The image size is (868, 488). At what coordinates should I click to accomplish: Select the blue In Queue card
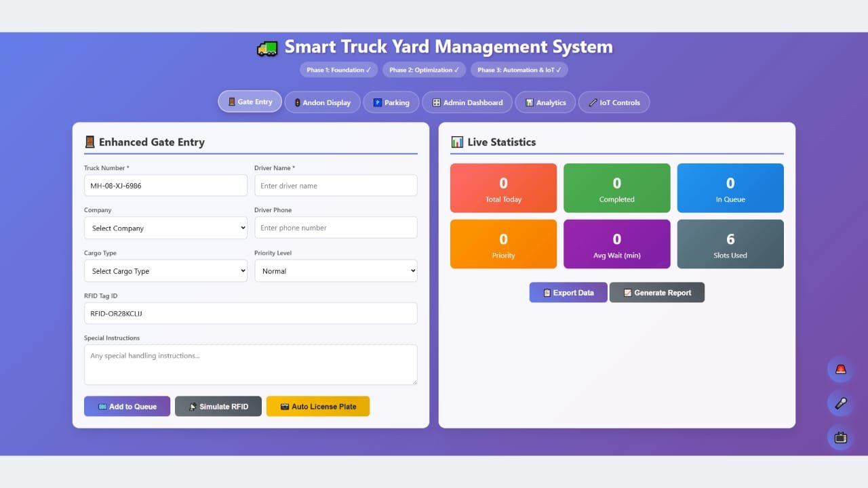tap(730, 188)
